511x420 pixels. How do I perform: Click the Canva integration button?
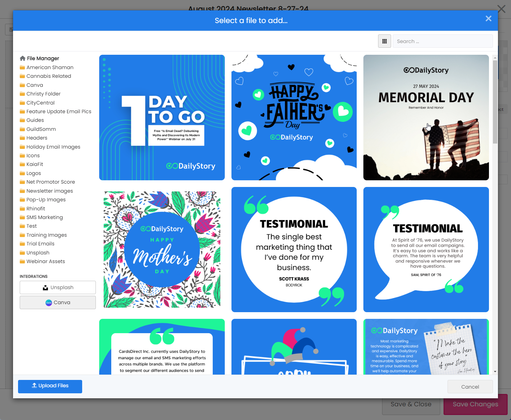pyautogui.click(x=58, y=302)
